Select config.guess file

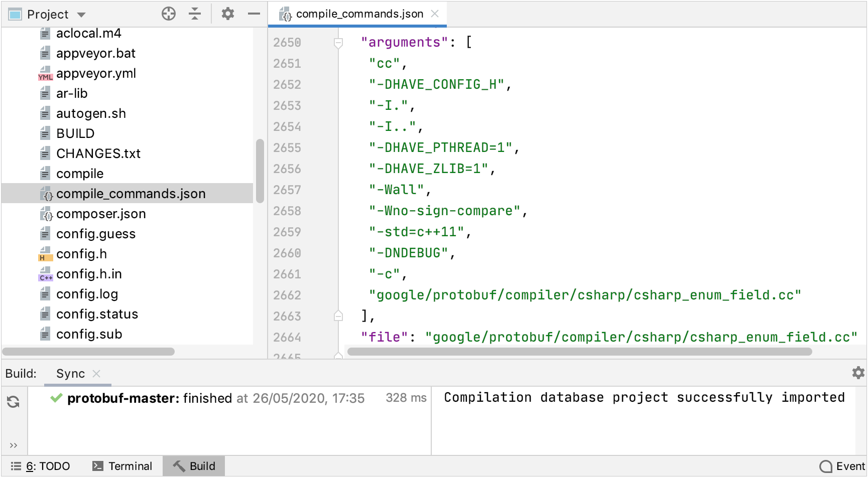click(96, 234)
